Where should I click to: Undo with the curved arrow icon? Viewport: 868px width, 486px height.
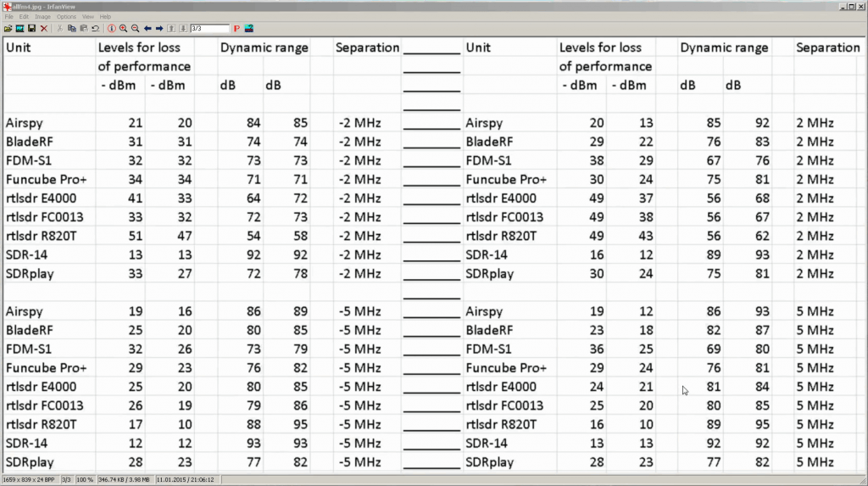tap(95, 28)
